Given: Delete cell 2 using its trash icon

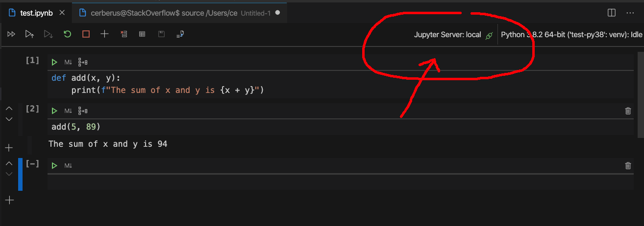Looking at the screenshot, I should (x=628, y=111).
